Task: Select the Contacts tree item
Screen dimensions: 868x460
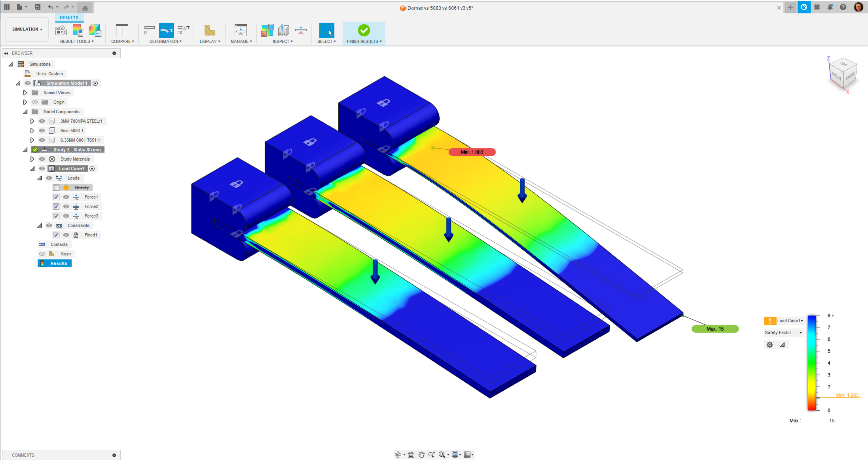Action: 59,245
